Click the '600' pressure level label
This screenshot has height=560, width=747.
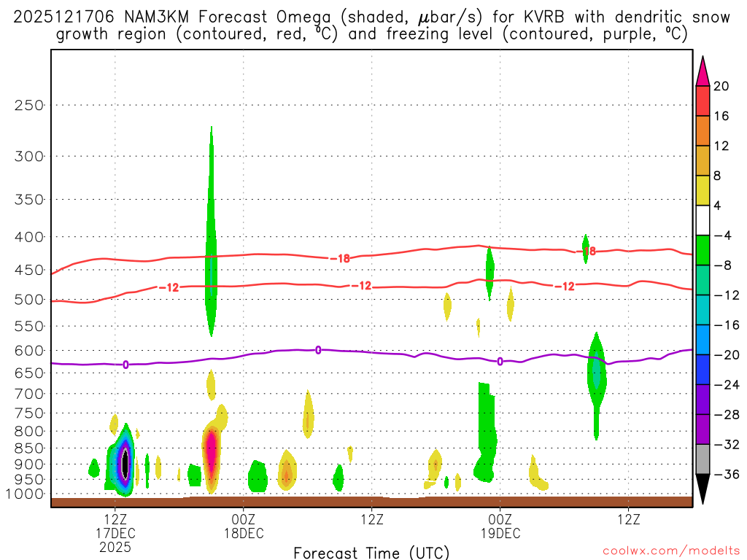(29, 351)
